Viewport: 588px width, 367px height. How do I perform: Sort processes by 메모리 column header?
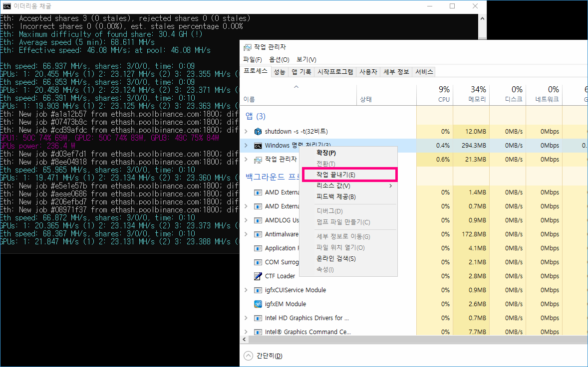[471, 94]
